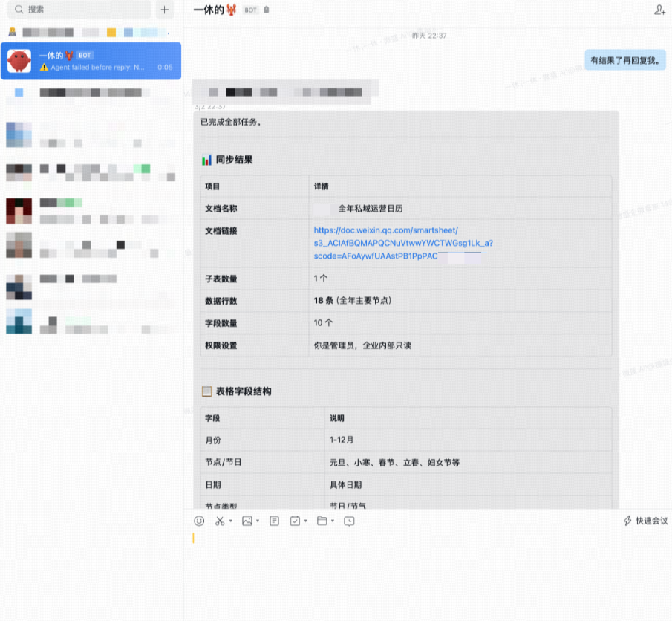Screen dimensions: 672x621
Task: Click the 说明 column header
Action: click(337, 418)
